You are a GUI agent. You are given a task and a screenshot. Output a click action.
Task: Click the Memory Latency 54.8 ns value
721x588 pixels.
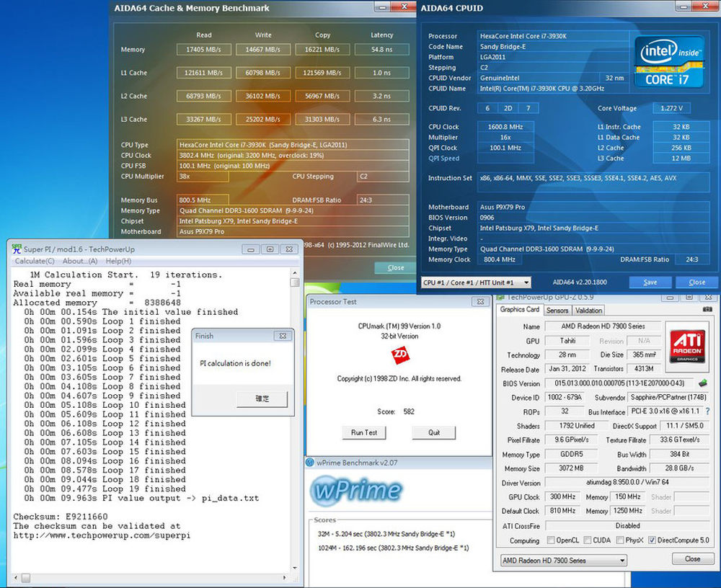(x=381, y=50)
